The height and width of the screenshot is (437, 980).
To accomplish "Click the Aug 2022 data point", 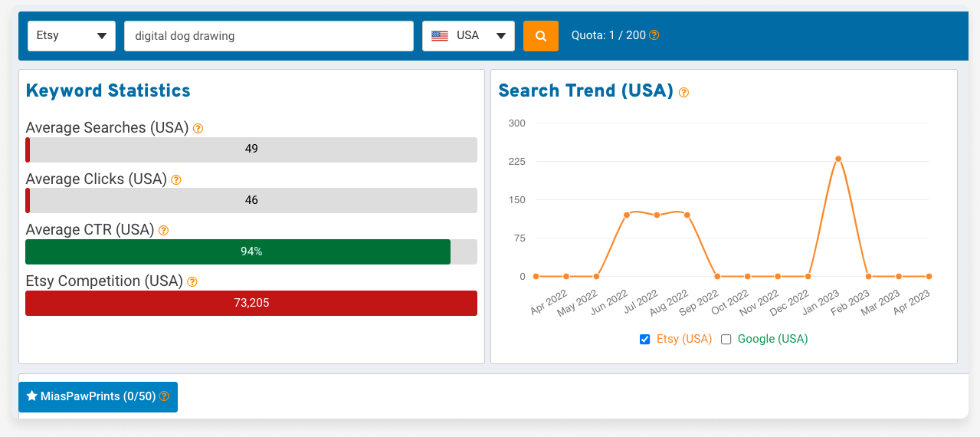I will (687, 215).
